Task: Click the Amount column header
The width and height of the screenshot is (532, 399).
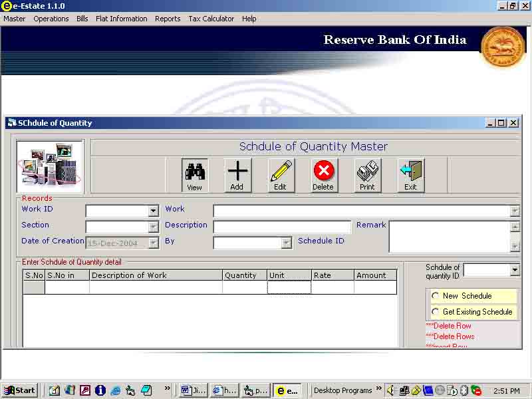Action: coord(375,275)
